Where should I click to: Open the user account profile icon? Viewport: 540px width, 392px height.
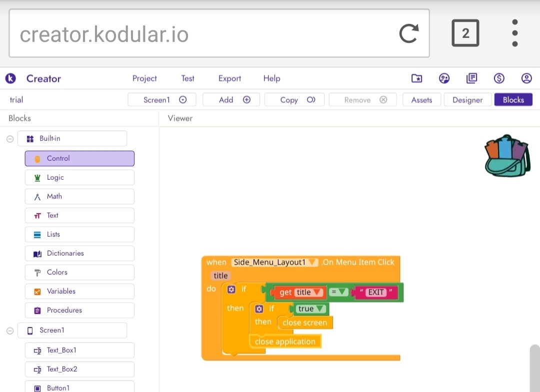526,78
